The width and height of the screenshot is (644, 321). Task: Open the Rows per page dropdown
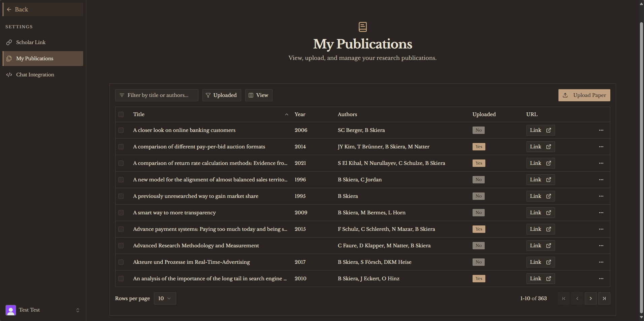click(x=165, y=298)
